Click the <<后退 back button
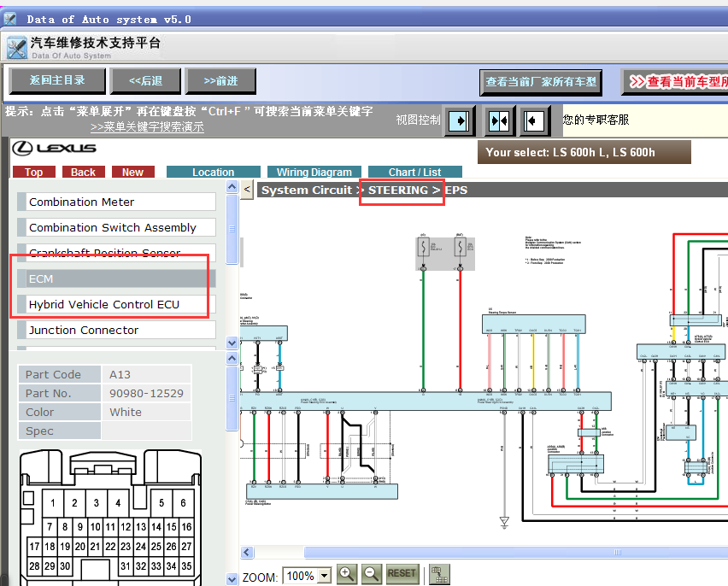The width and height of the screenshot is (728, 586). click(x=145, y=81)
